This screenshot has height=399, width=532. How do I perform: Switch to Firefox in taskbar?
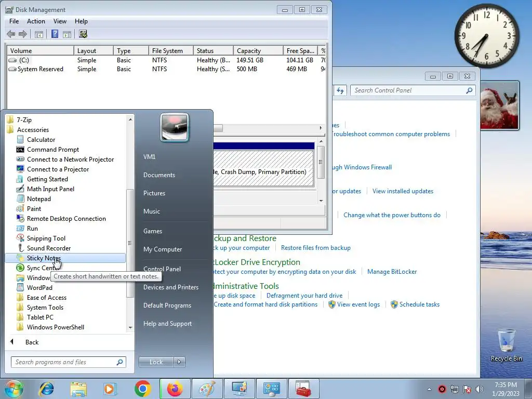point(175,389)
